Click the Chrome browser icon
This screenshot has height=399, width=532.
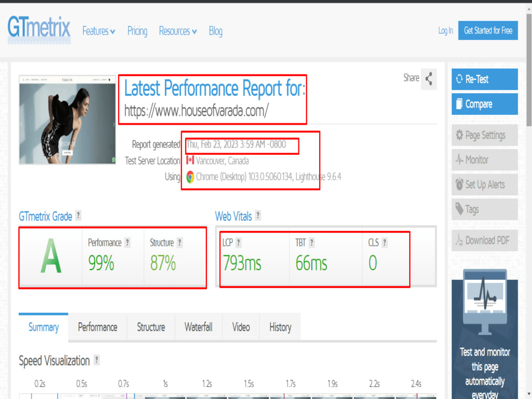point(190,177)
